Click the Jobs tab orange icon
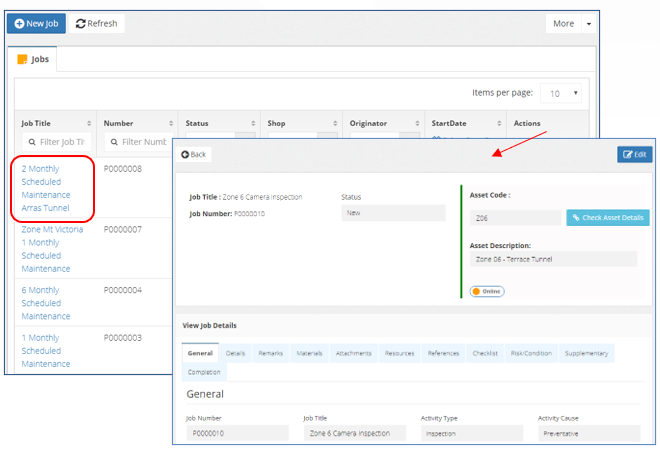The height and width of the screenshot is (450, 660). [x=22, y=59]
